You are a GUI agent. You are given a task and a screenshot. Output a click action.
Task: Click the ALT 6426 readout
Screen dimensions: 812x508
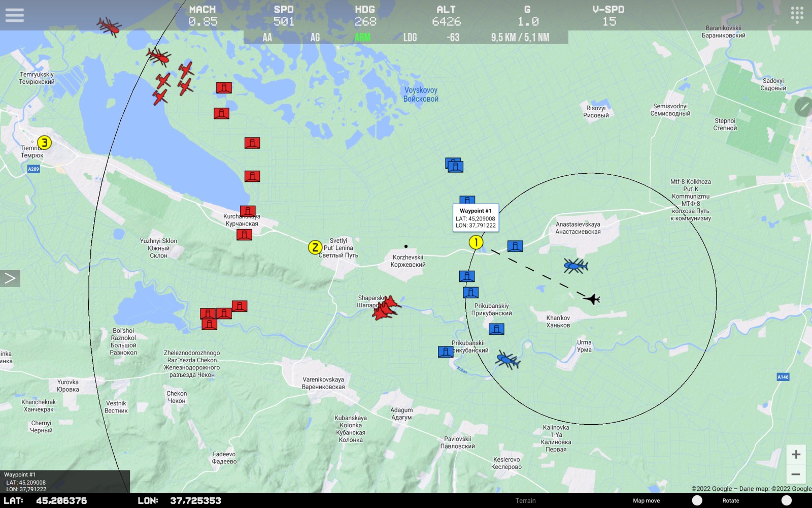tap(446, 16)
